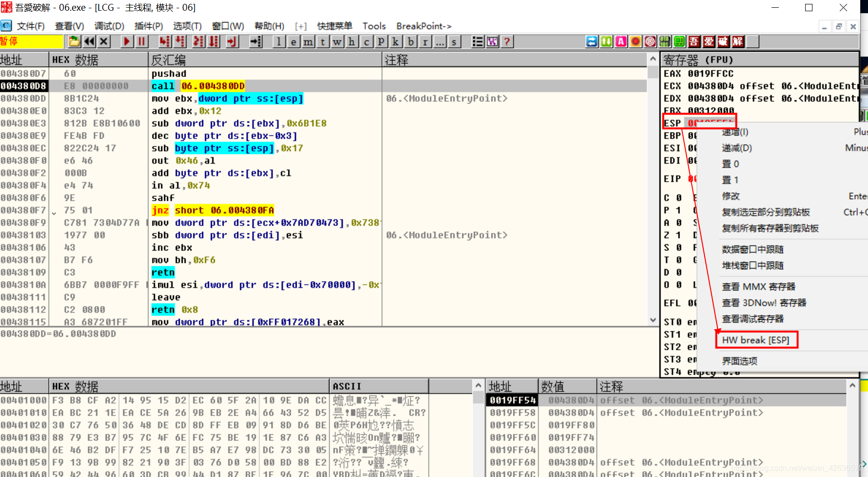This screenshot has width=868, height=477.
Task: Open the log window with the l button
Action: pos(279,41)
